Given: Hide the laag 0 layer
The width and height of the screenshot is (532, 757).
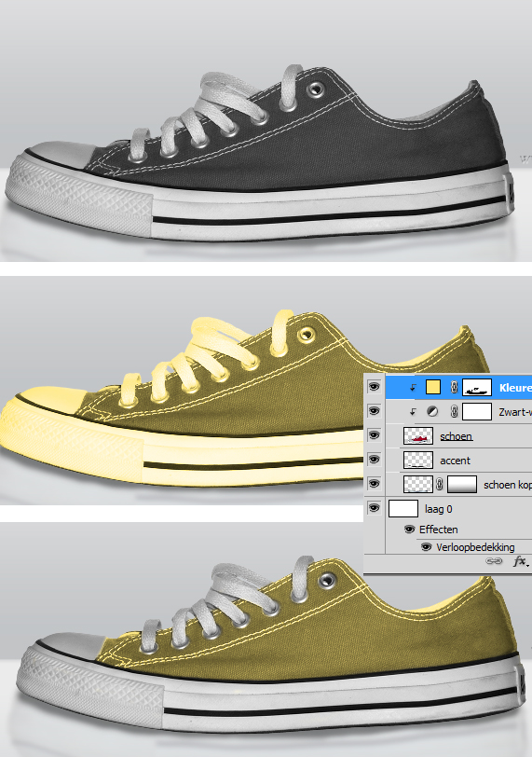Looking at the screenshot, I should click(374, 508).
